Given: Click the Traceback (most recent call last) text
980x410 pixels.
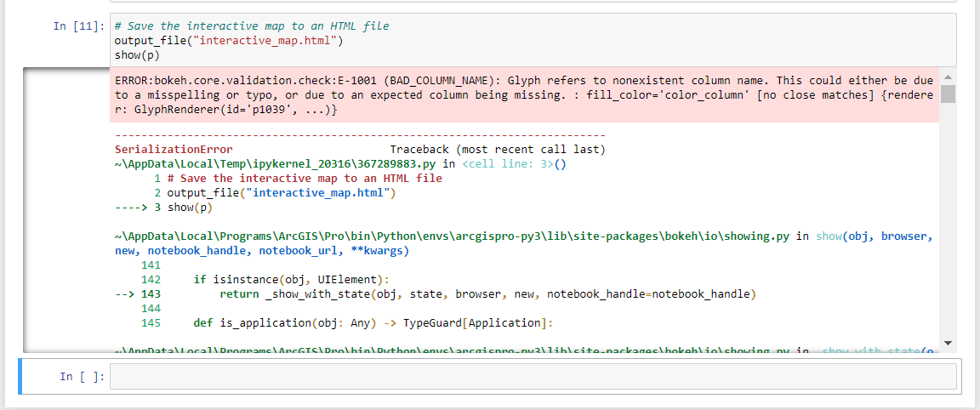Looking at the screenshot, I should (x=498, y=150).
